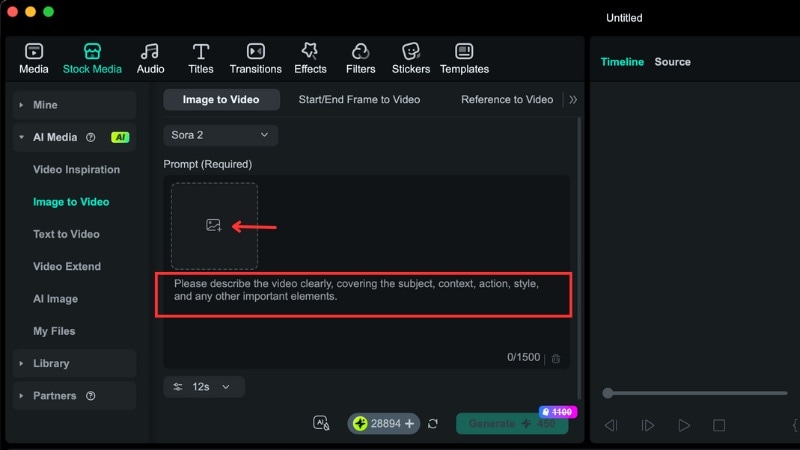Click the green AI badge

point(120,137)
